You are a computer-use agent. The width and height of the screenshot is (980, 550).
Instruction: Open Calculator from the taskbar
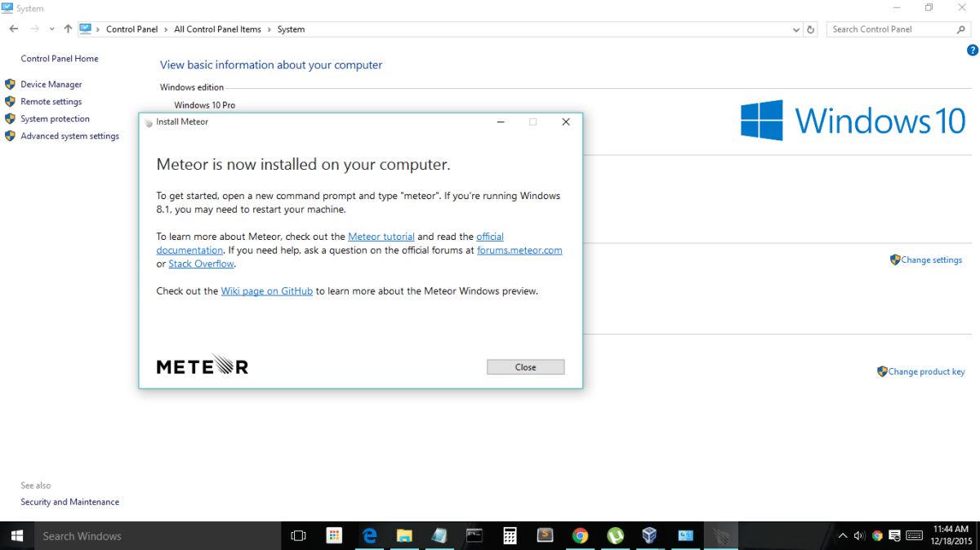coord(510,535)
